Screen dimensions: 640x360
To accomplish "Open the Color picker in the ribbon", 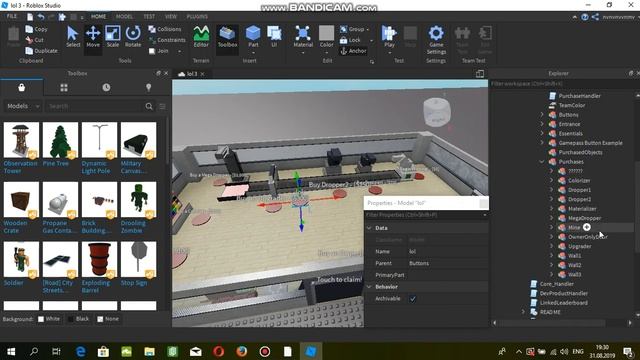I will tap(326, 37).
